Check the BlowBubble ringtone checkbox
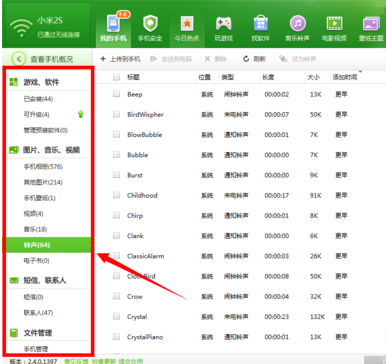 pos(116,134)
